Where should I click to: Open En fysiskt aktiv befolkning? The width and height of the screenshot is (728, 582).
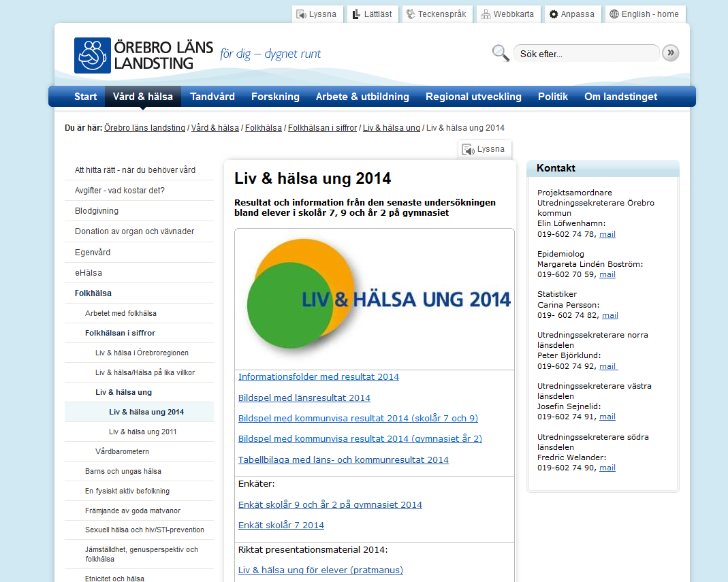click(140, 491)
